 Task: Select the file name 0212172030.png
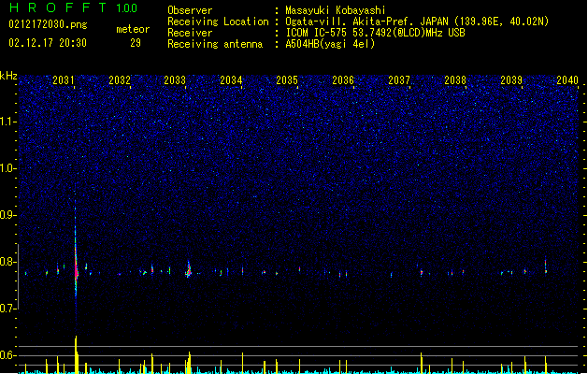[48, 24]
